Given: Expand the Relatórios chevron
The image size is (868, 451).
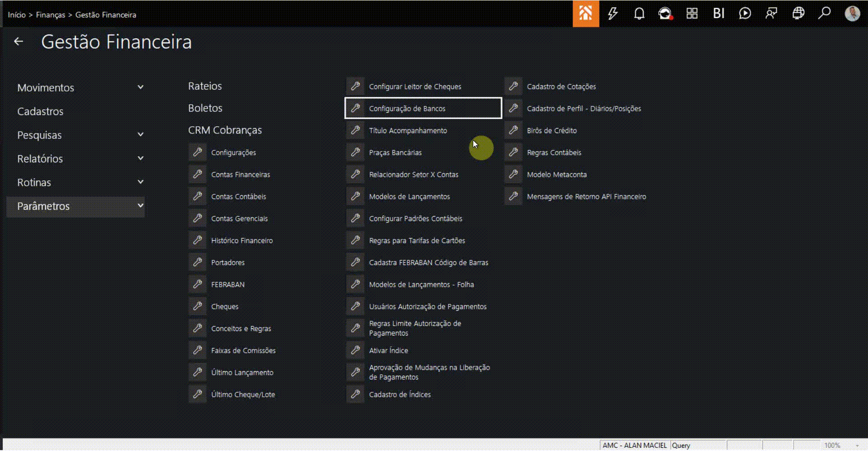Looking at the screenshot, I should (x=140, y=158).
